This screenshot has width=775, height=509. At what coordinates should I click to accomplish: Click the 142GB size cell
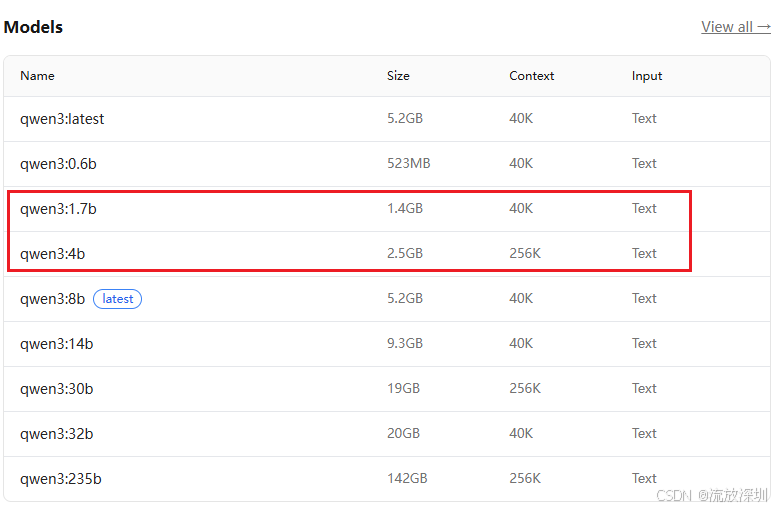[407, 478]
